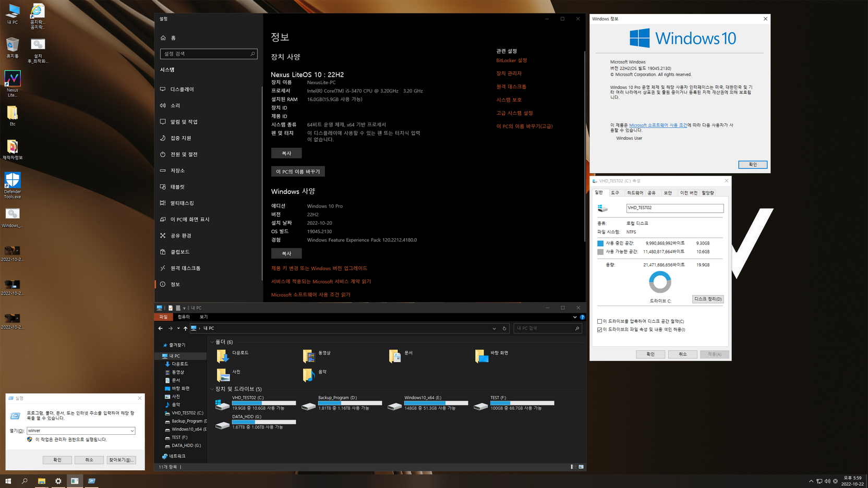
Task: Collapse the 장치 및 드라이브 (5) group
Action: coord(212,389)
